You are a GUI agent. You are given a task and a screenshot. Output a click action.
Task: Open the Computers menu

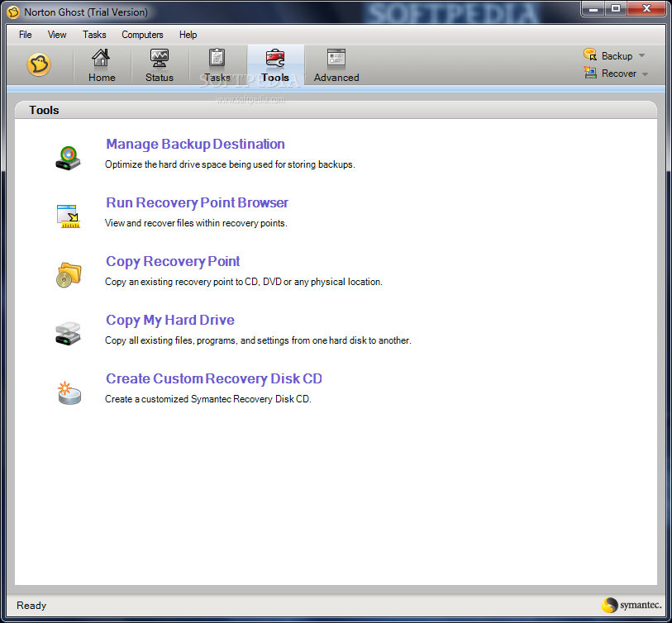142,35
